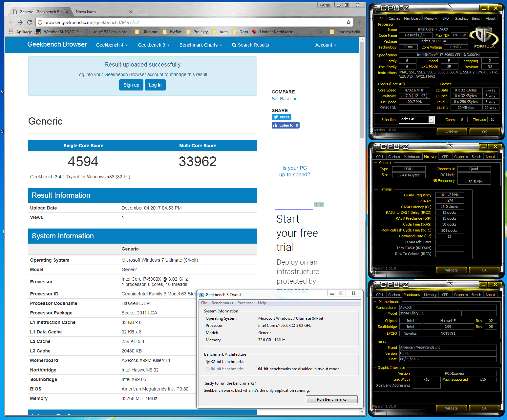
Task: Click the browser back arrow
Action: (11, 22)
